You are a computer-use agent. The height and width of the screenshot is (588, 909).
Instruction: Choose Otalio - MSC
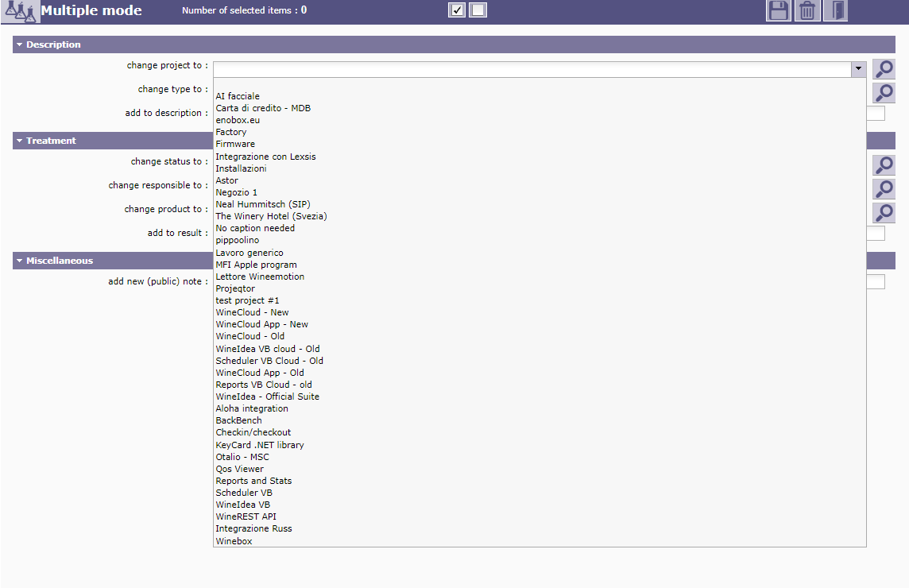tap(540, 457)
